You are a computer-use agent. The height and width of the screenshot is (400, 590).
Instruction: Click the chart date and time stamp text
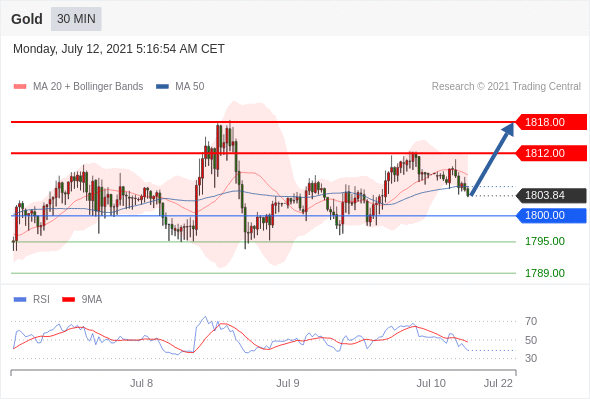pyautogui.click(x=119, y=49)
